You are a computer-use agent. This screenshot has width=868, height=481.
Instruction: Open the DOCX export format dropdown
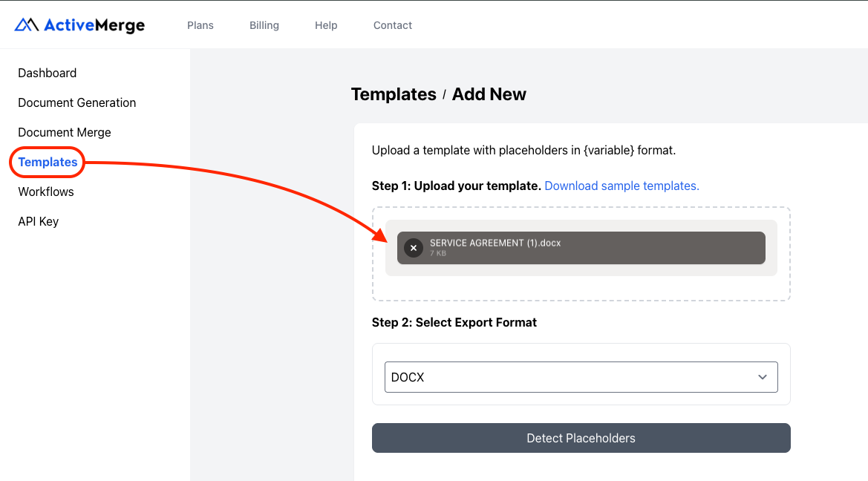click(581, 377)
